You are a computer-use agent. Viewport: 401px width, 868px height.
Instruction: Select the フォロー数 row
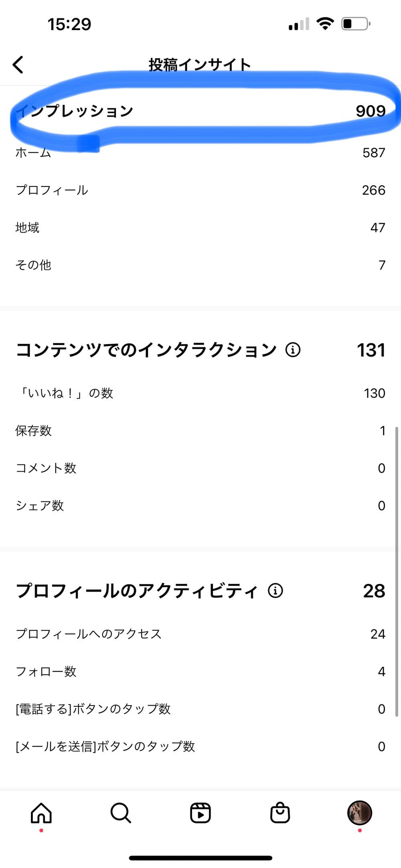click(200, 671)
